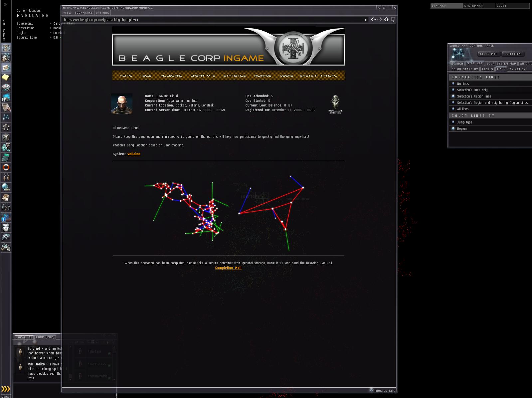532x398 pixels.
Task: Open the EVE Mail envelope icon
Action: point(6,68)
